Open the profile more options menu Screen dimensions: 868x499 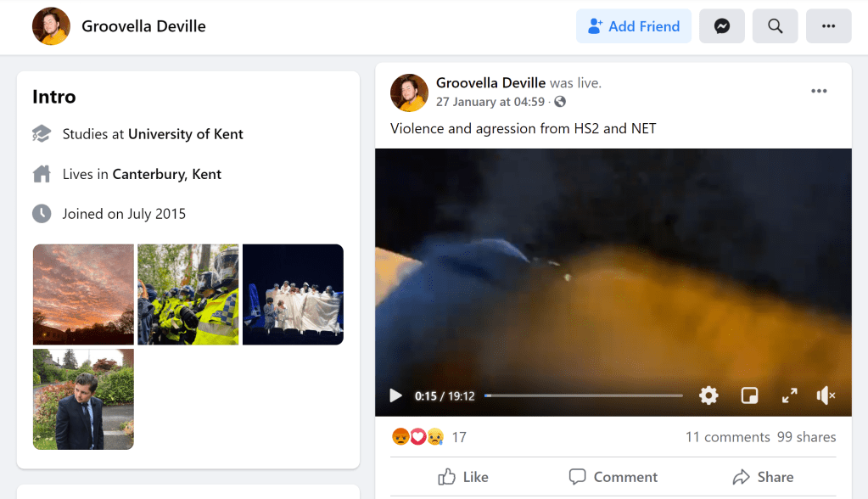tap(828, 26)
